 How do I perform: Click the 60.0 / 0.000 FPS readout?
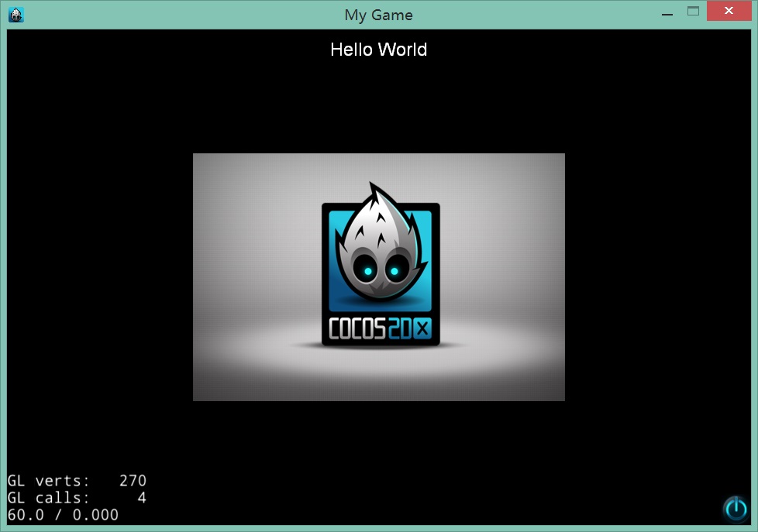[63, 515]
